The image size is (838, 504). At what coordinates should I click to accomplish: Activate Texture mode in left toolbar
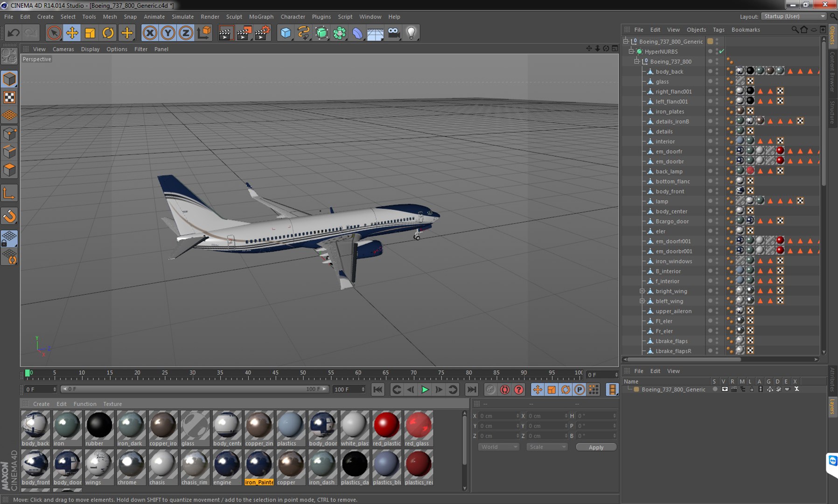point(9,97)
